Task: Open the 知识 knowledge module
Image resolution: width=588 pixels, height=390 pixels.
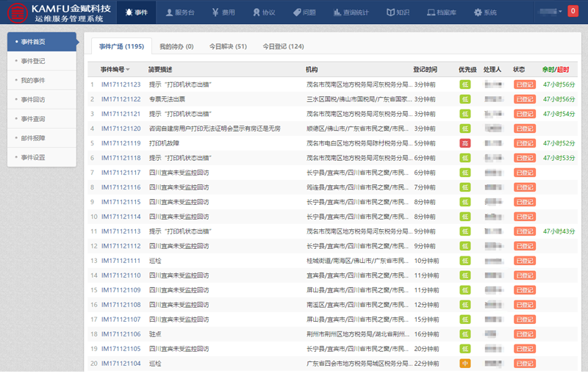Action: coord(398,12)
